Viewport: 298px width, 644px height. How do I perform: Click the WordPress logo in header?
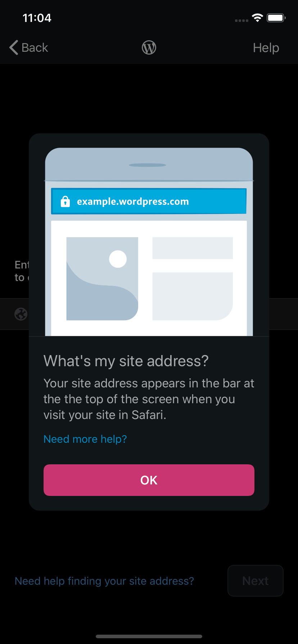[149, 47]
